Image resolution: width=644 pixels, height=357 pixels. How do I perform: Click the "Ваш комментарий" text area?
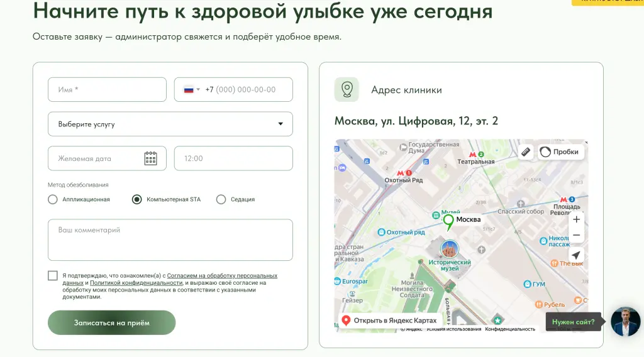170,239
